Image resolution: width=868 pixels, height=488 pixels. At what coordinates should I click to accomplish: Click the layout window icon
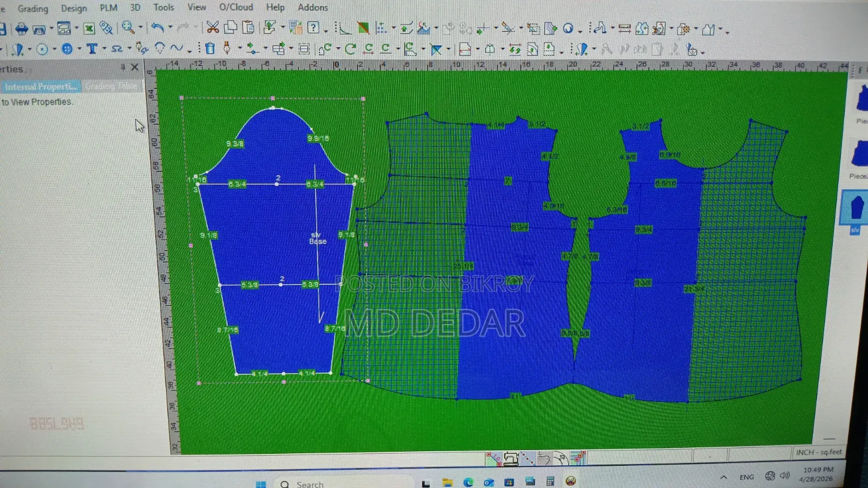click(64, 28)
